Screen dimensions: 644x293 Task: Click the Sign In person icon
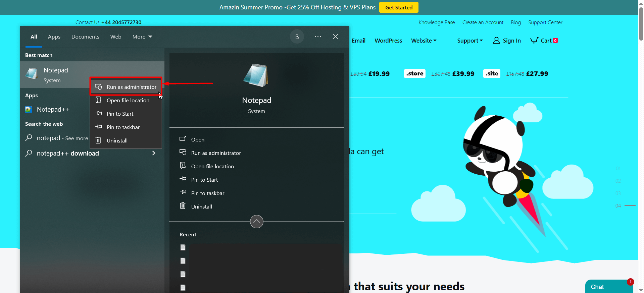(x=496, y=41)
